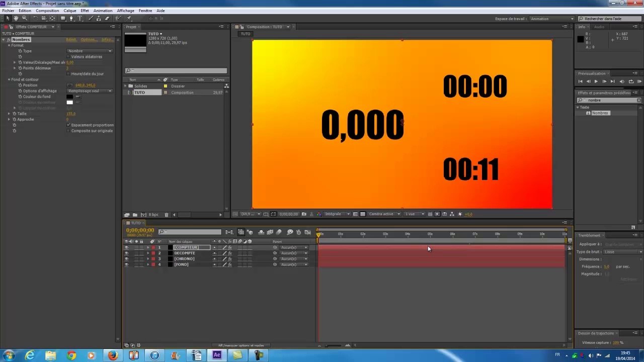Select the Rotation tool
The width and height of the screenshot is (644, 362).
click(x=35, y=18)
